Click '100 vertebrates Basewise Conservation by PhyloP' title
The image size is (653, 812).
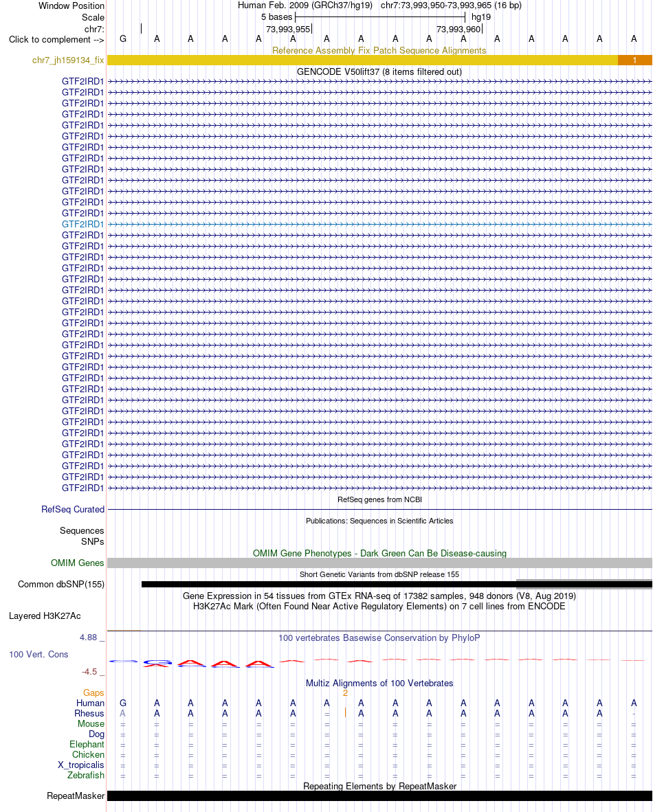(x=379, y=638)
